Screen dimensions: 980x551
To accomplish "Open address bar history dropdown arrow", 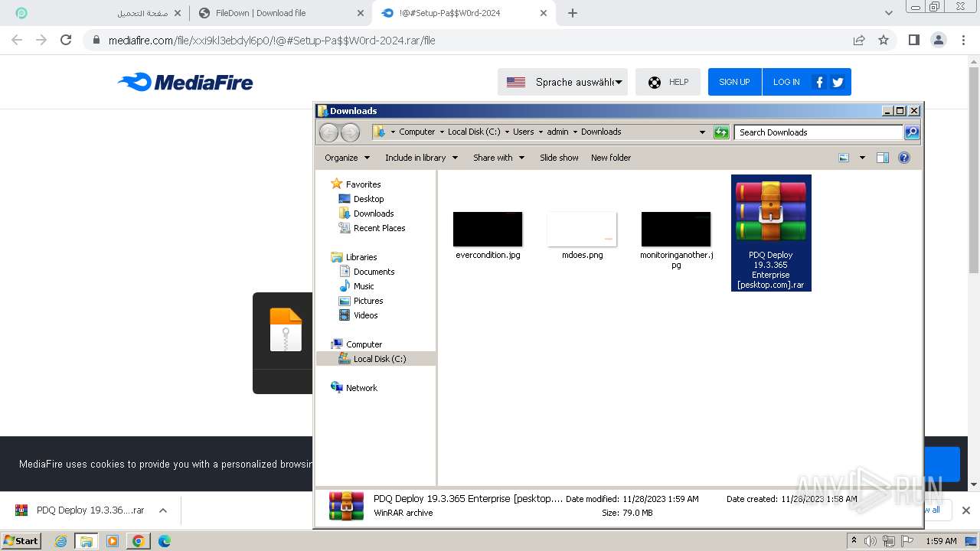I will pos(702,132).
